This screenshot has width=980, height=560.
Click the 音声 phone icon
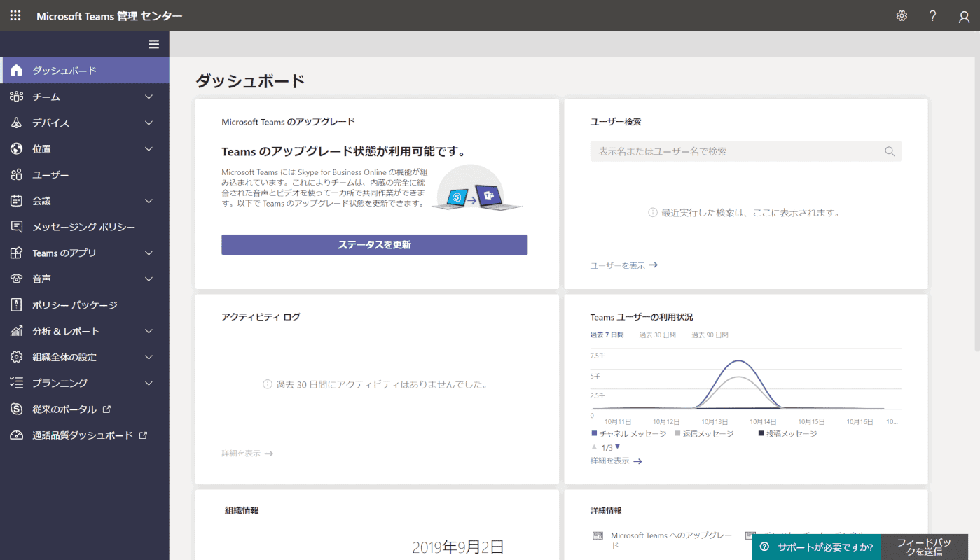point(17,279)
